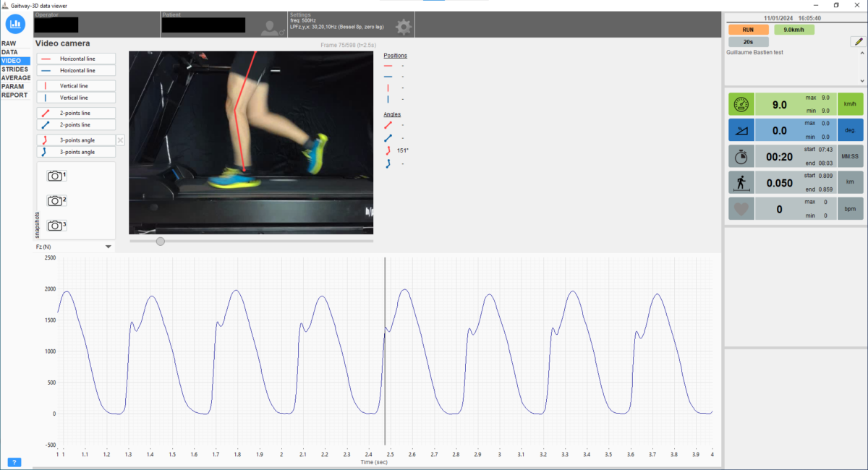Click the blue help question mark button
Screen dimensions: 868x470
(14, 462)
